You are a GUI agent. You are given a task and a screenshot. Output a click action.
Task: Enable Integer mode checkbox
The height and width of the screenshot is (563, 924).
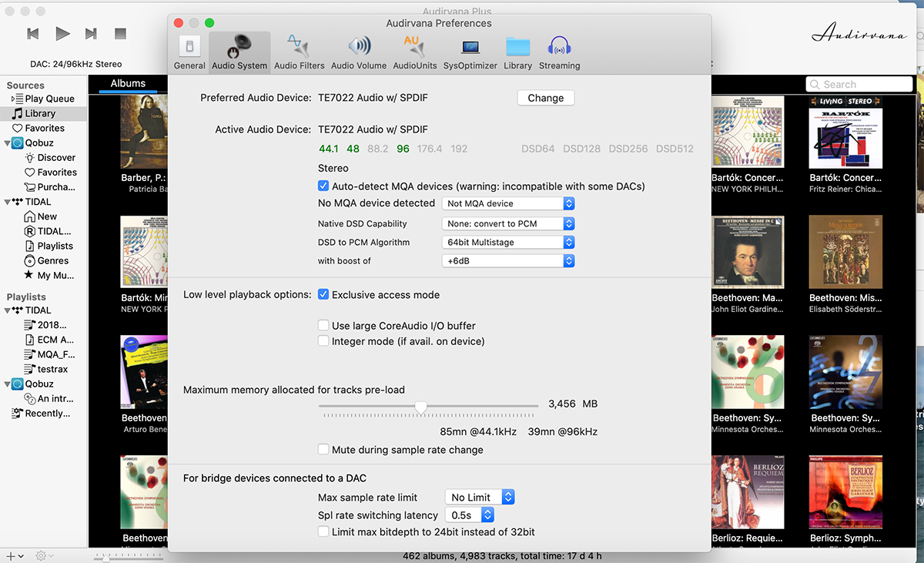pyautogui.click(x=323, y=341)
